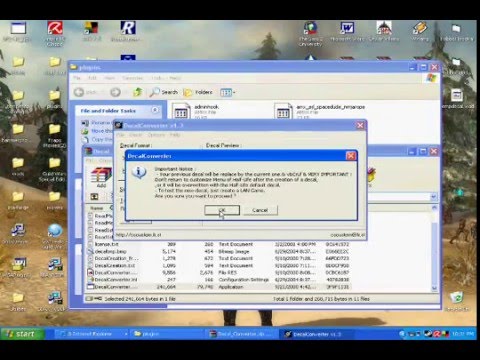
Task: Click the Microsoft Word desktop shortcut
Action: coord(347,32)
